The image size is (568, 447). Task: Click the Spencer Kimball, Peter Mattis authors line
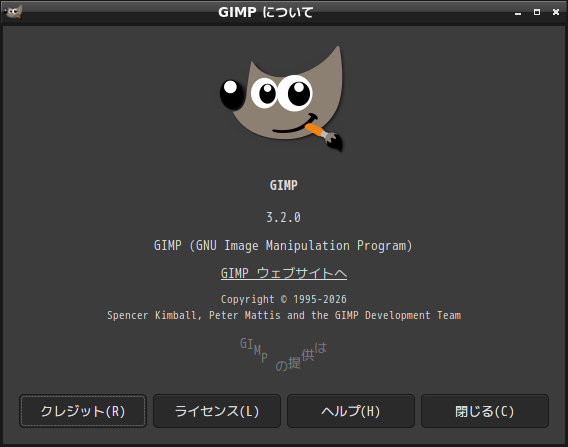tap(284, 315)
